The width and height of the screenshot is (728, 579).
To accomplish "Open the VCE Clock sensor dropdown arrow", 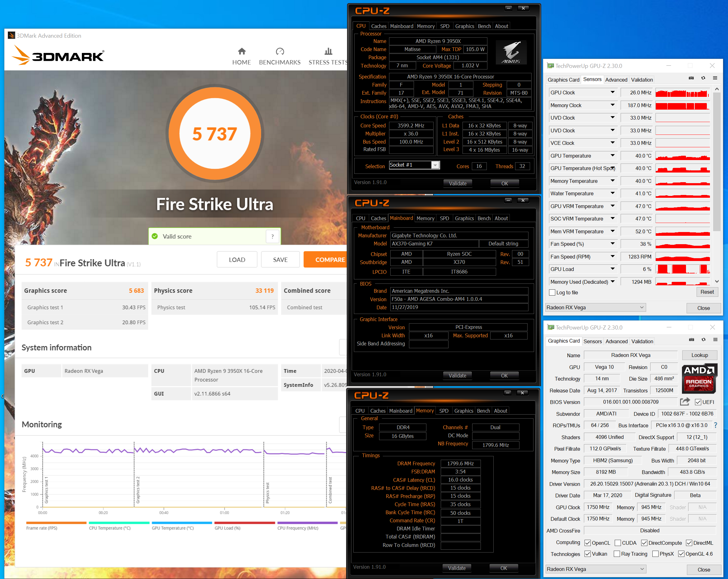I will click(613, 143).
